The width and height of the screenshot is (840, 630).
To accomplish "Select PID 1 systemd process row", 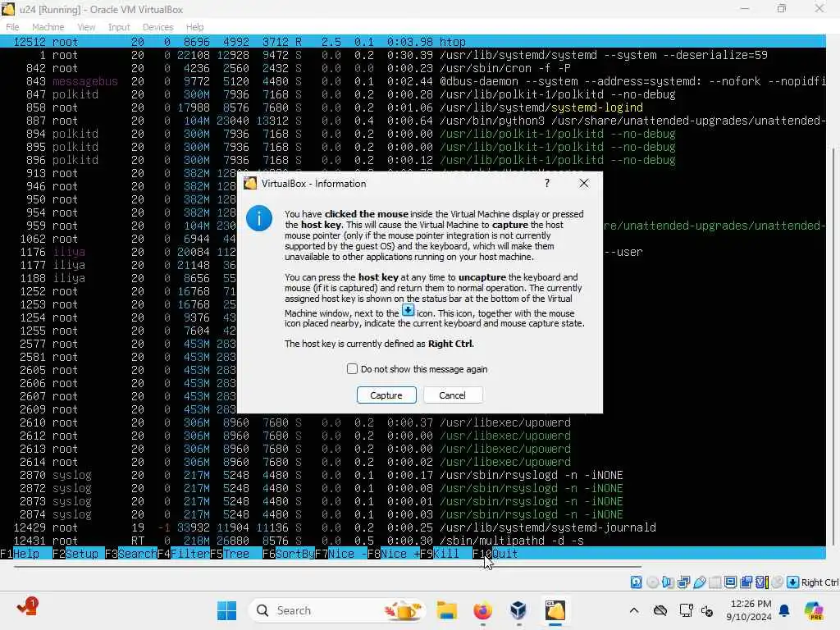I will pos(413,55).
